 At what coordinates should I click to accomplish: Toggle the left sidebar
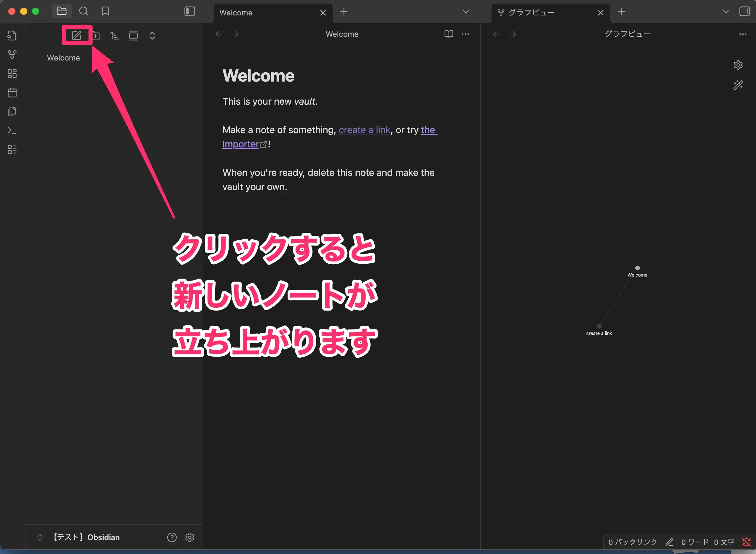(190, 11)
